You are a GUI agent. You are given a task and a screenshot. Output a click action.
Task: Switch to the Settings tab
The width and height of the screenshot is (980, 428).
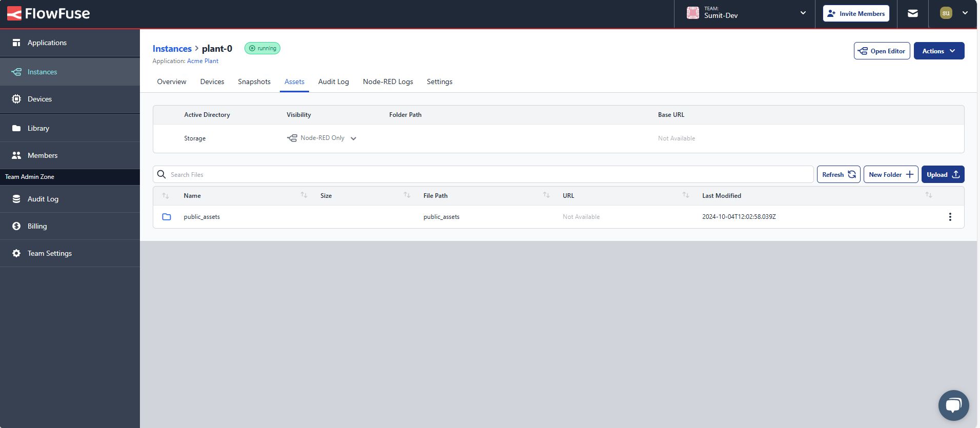440,81
